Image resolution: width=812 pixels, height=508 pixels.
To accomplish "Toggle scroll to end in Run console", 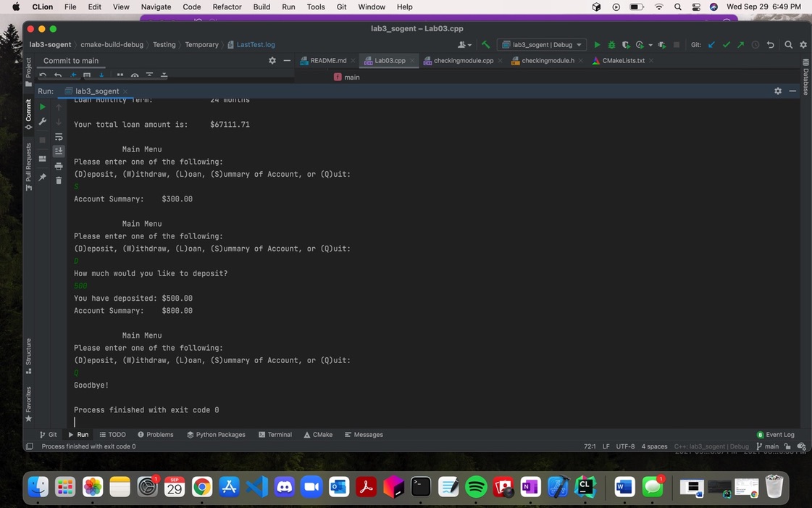I will click(x=59, y=151).
